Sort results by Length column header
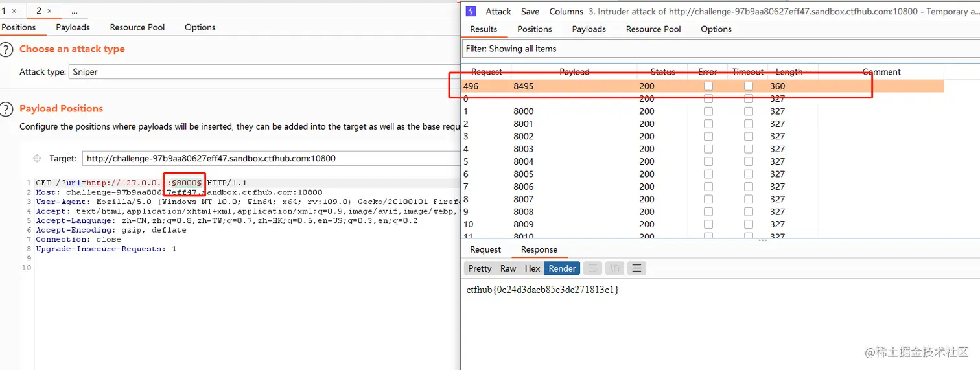This screenshot has height=370, width=980. point(789,72)
